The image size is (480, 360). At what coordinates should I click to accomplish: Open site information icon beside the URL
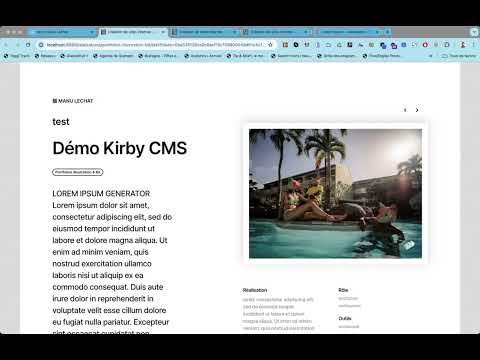(x=41, y=45)
